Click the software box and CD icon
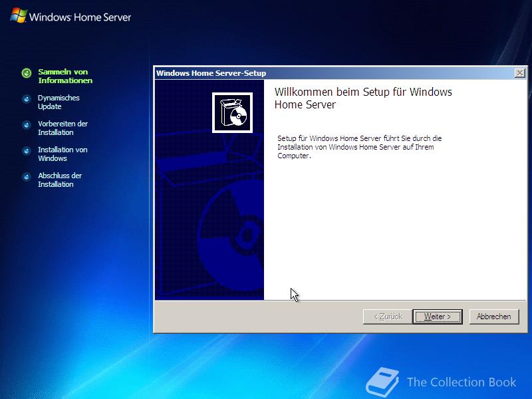532x399 pixels. click(232, 112)
